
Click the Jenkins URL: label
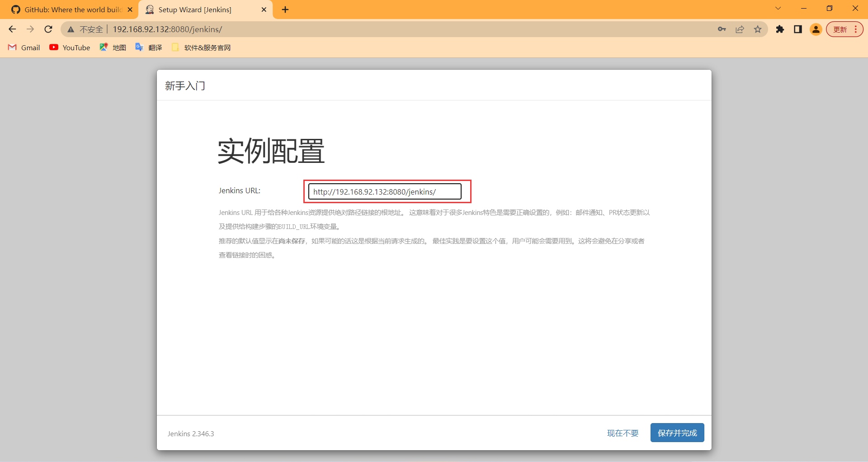point(240,191)
